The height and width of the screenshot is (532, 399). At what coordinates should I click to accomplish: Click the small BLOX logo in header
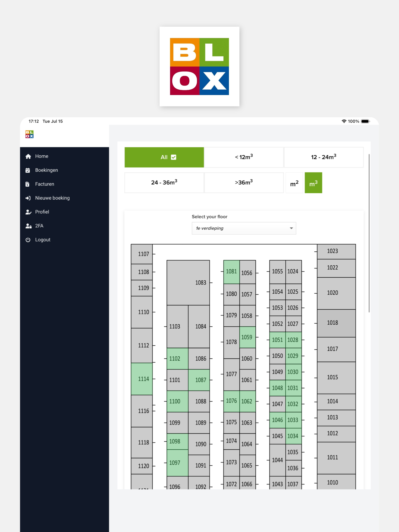[29, 134]
